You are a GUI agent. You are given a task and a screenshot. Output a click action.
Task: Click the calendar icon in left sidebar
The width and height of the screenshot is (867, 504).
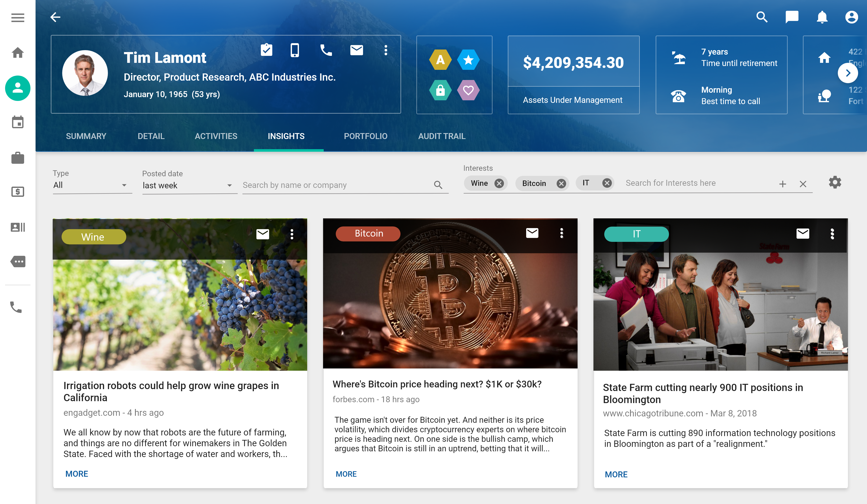(x=18, y=122)
